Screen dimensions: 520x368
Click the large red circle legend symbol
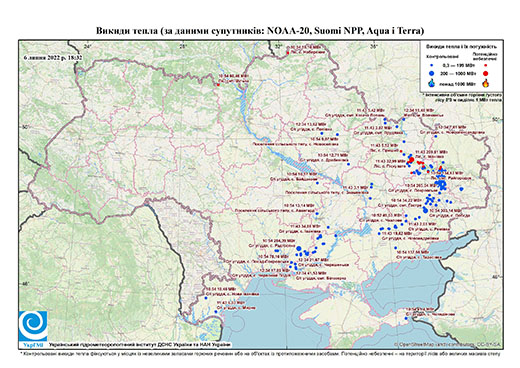[486, 73]
